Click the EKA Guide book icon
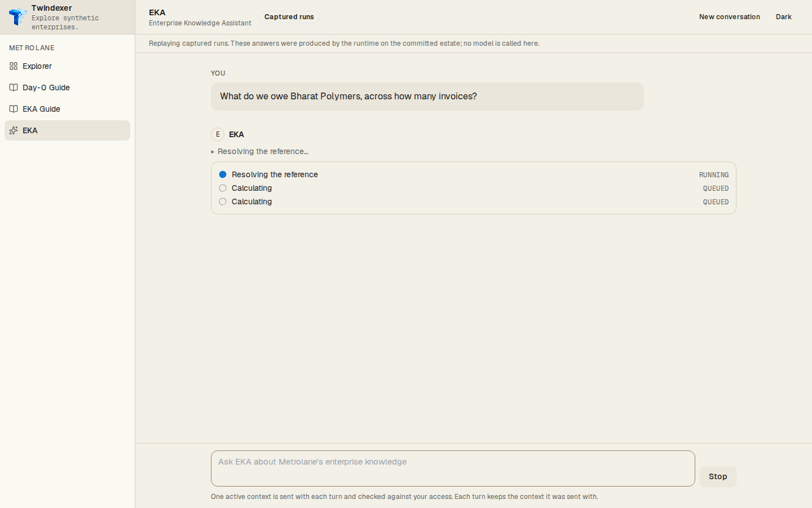 coord(14,109)
